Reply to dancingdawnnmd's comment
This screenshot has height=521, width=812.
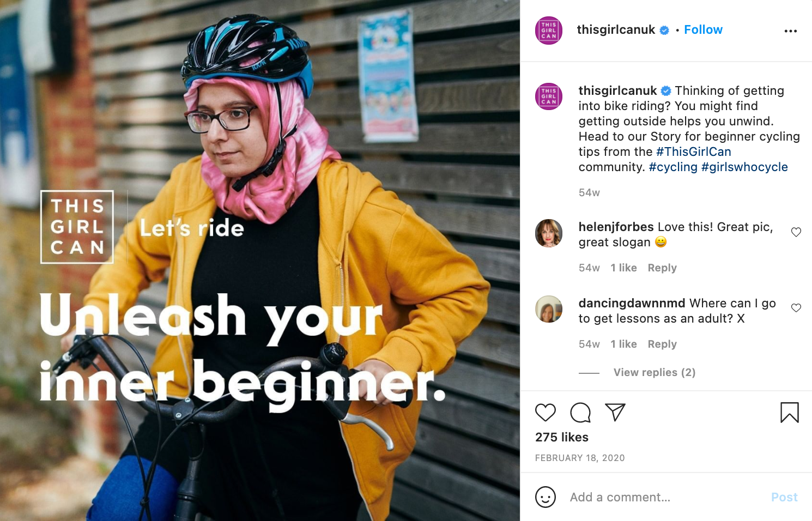point(662,344)
